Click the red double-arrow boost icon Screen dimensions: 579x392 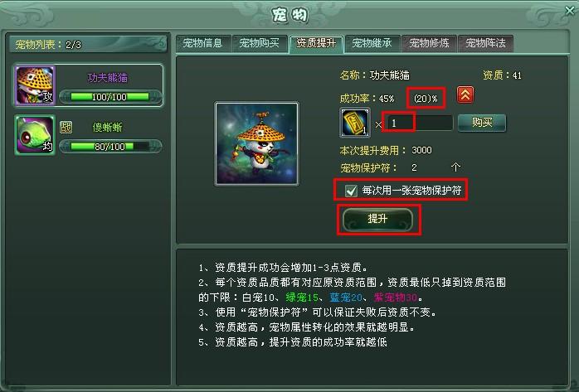465,95
